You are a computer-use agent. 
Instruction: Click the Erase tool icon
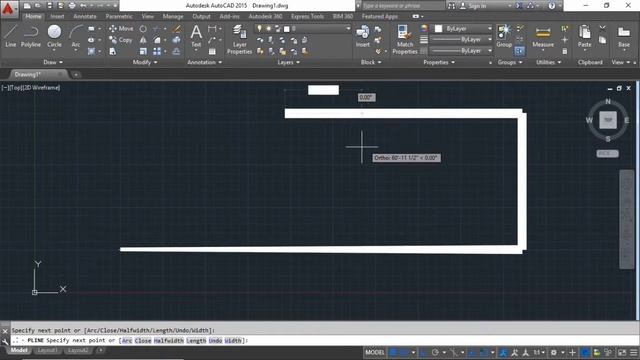[176, 29]
